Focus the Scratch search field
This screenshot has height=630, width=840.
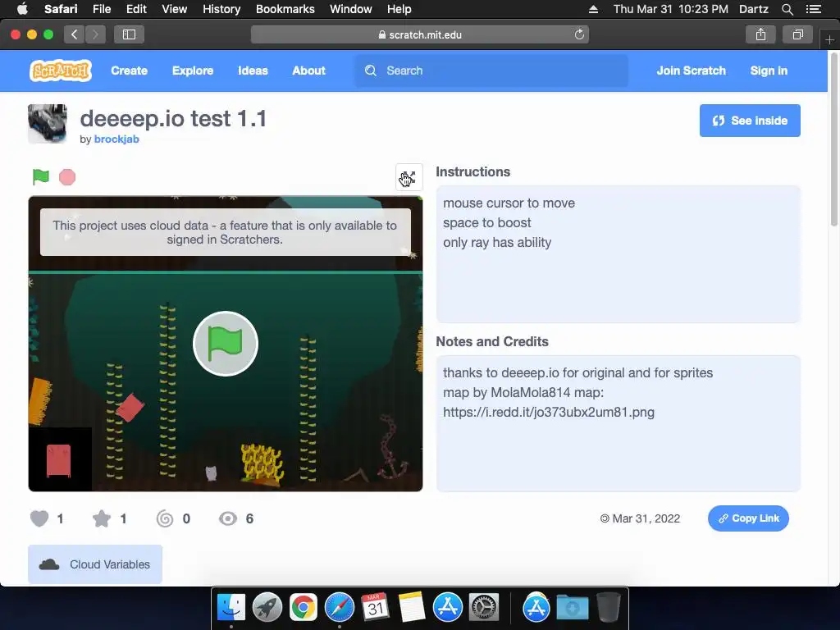[491, 71]
